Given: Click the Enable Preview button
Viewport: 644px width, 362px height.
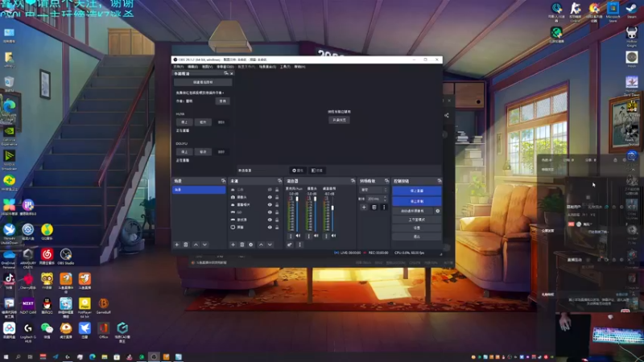Looking at the screenshot, I should pyautogui.click(x=339, y=120).
